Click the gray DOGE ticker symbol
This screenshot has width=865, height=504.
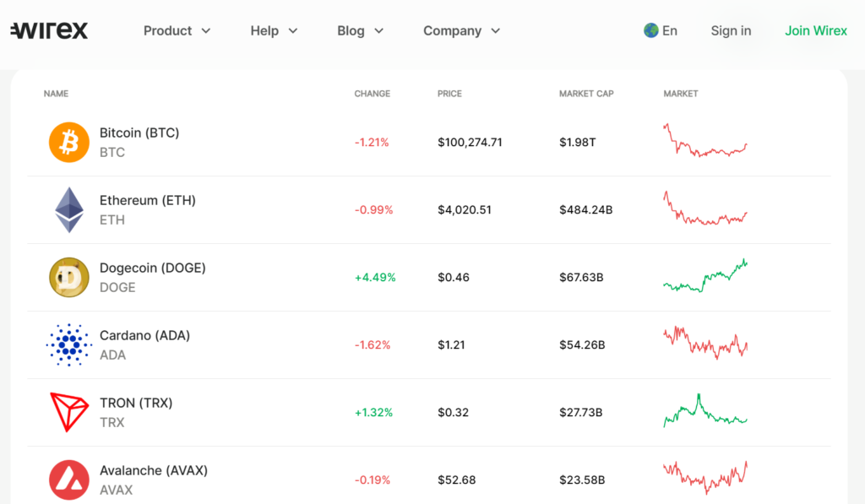(117, 287)
